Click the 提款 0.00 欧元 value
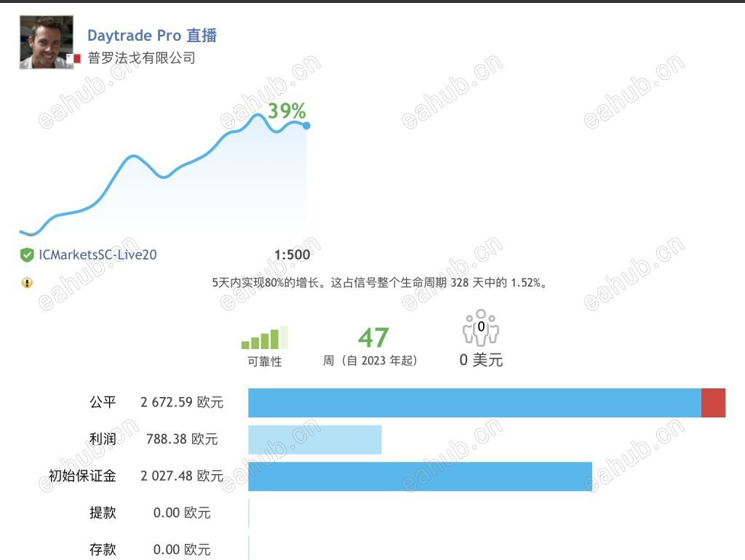Viewport: 745px width, 560px height. [182, 513]
